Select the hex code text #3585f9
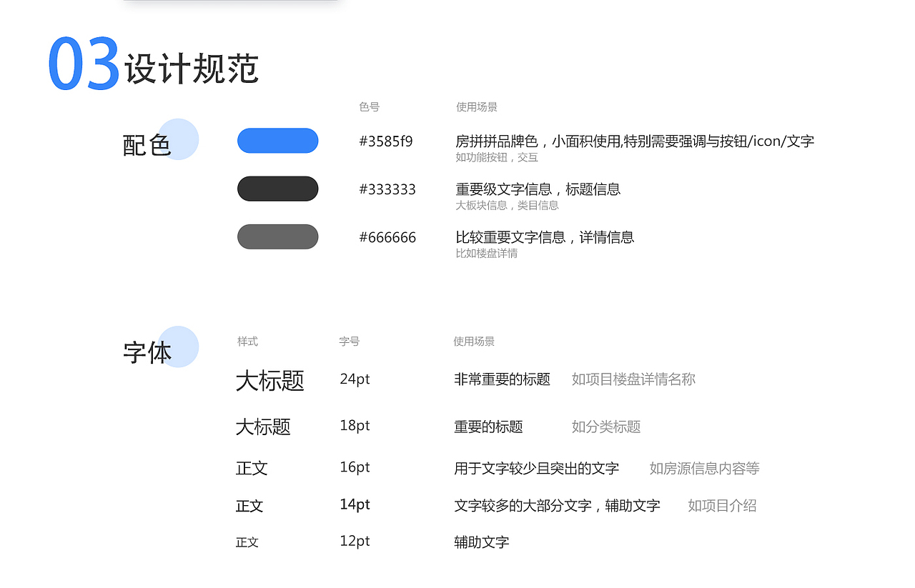 387,141
